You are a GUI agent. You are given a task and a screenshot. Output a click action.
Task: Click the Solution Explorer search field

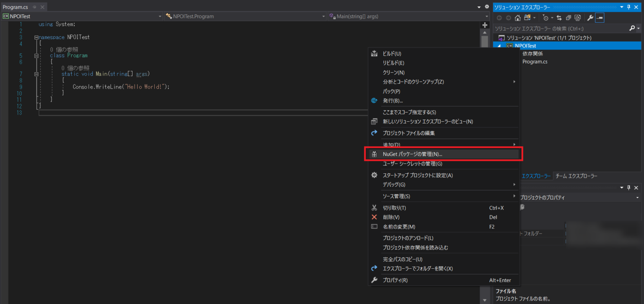click(560, 29)
